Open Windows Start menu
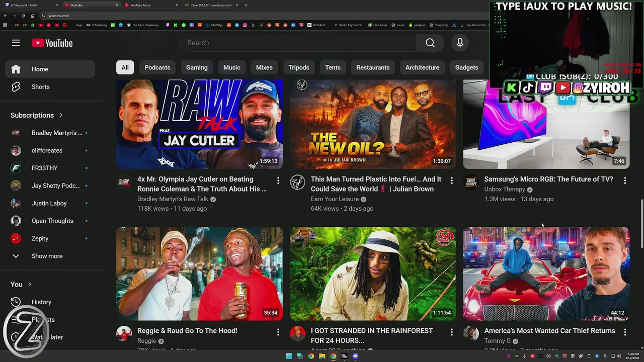Screen dimensions: 644x362 pyautogui.click(x=289, y=356)
